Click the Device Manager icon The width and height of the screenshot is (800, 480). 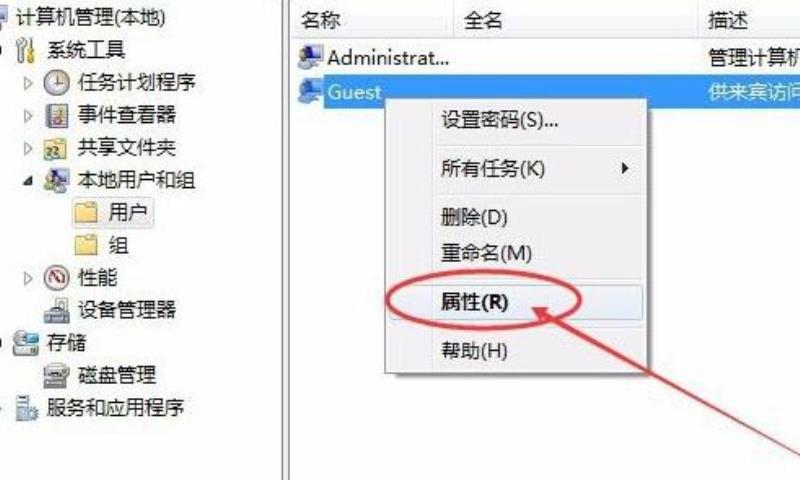click(x=57, y=311)
